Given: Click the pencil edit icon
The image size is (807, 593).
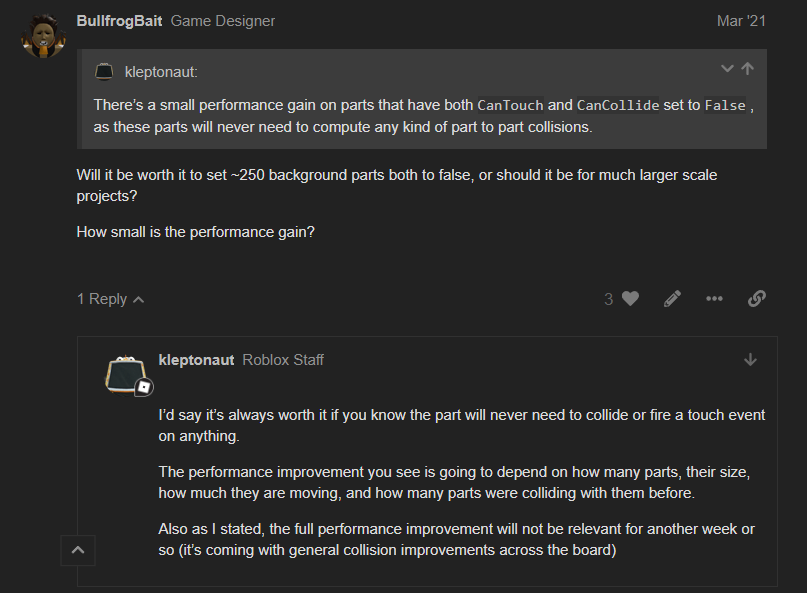Looking at the screenshot, I should click(672, 298).
